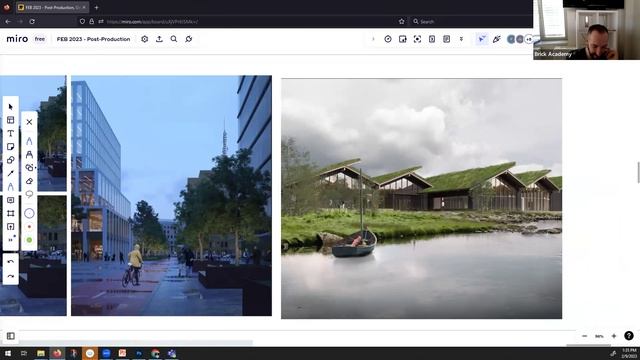
Task: Open Firefox from taskbar
Action: [x=57, y=353]
